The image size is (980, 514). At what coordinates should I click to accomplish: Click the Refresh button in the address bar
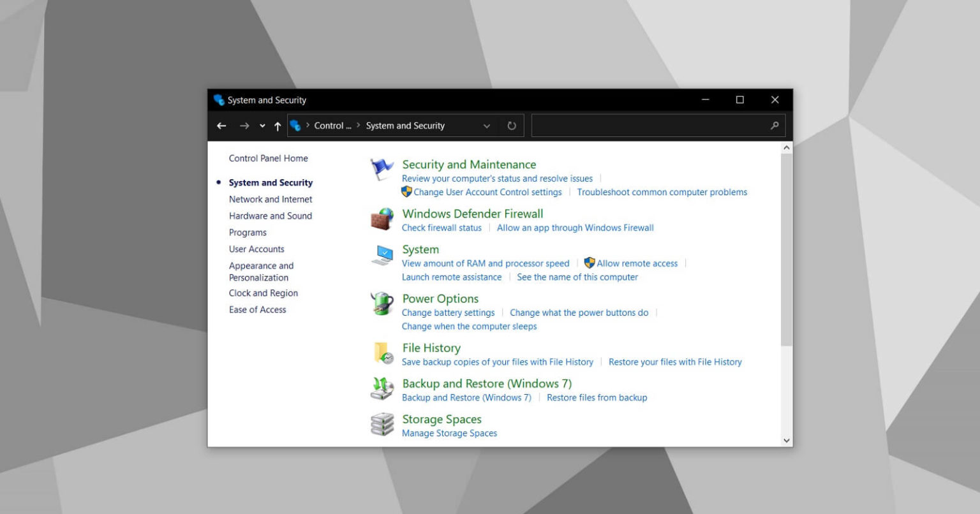click(512, 126)
